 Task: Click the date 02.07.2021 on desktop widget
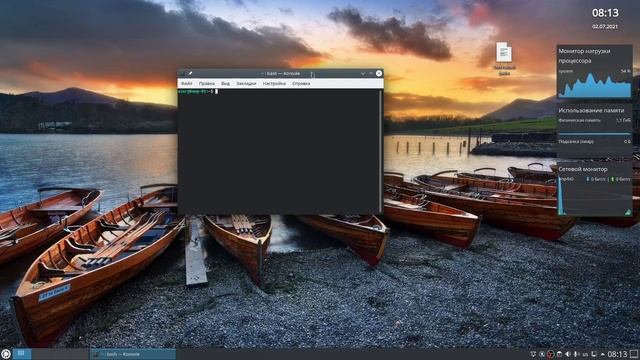(x=605, y=27)
